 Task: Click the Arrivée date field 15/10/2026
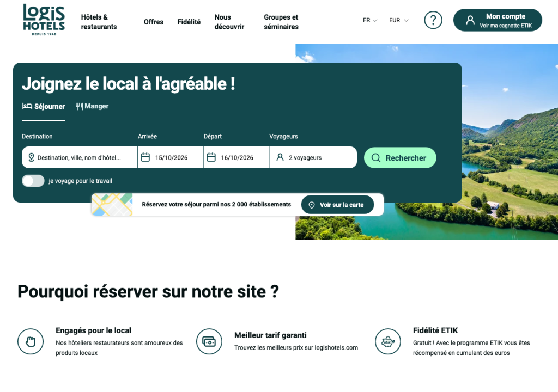pos(171,157)
